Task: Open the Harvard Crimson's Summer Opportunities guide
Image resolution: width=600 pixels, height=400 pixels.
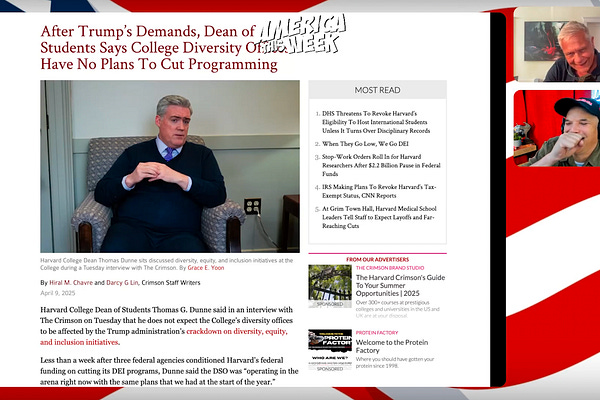Action: pyautogui.click(x=400, y=285)
